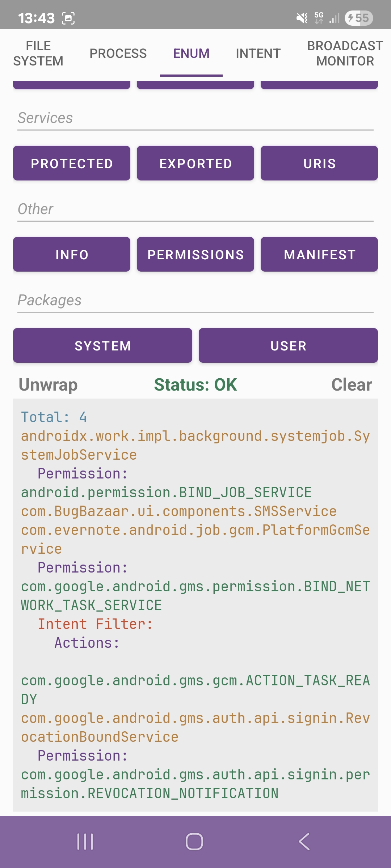Viewport: 391px width, 868px height.
Task: Go to Broadcast Monitor tab
Action: [345, 54]
